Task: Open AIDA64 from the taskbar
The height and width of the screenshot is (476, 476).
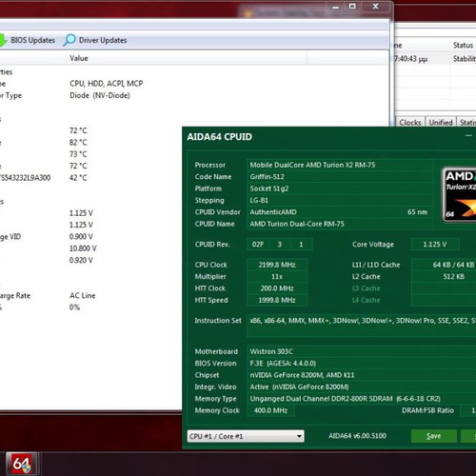Action: (x=22, y=464)
